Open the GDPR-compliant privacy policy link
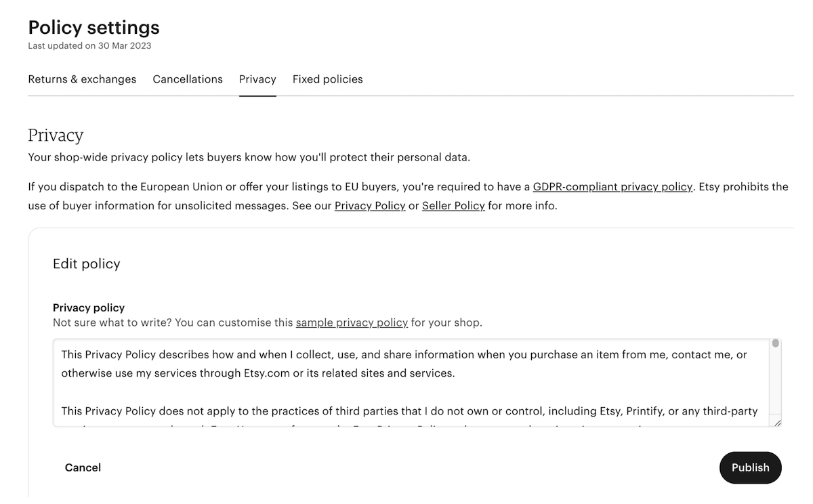The width and height of the screenshot is (813, 504). pyautogui.click(x=612, y=186)
